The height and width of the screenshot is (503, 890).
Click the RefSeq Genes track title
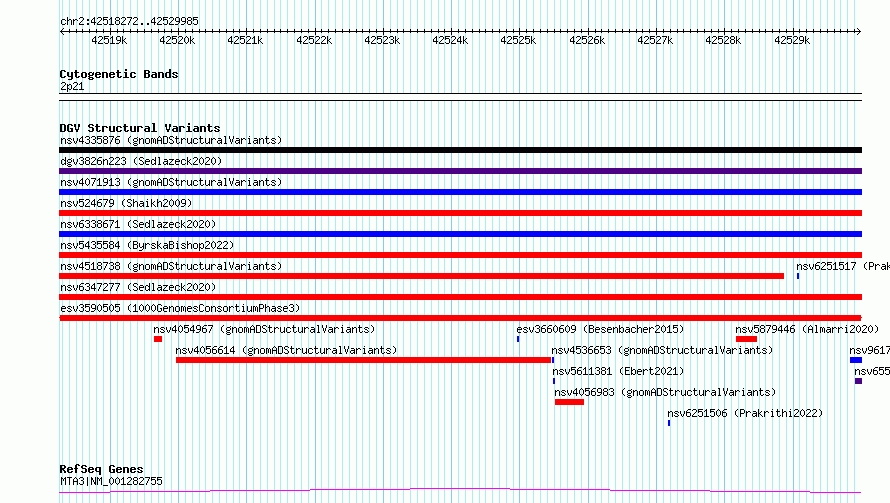click(101, 469)
